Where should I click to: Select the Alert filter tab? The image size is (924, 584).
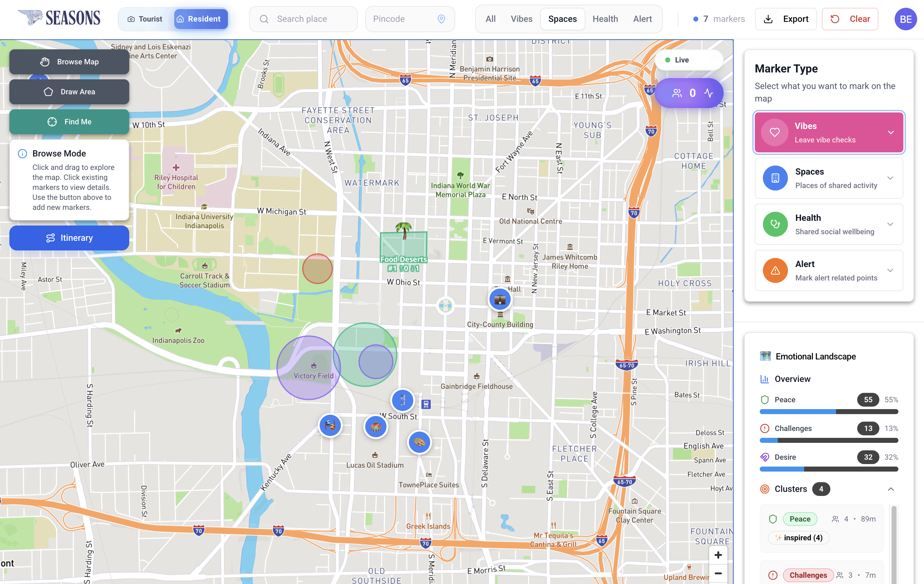(642, 19)
